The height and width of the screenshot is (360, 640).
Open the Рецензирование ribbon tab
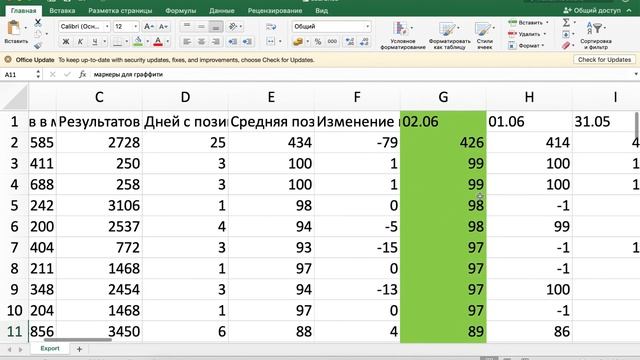tap(275, 11)
